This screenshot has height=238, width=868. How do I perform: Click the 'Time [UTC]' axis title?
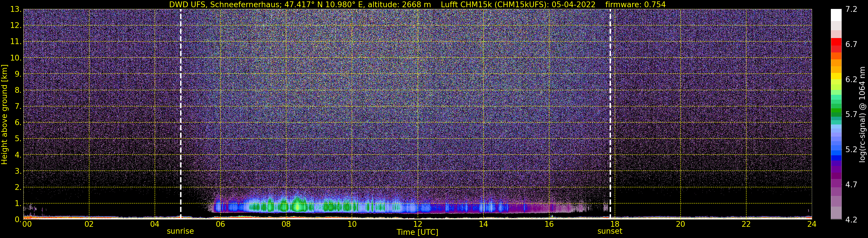pos(417,232)
